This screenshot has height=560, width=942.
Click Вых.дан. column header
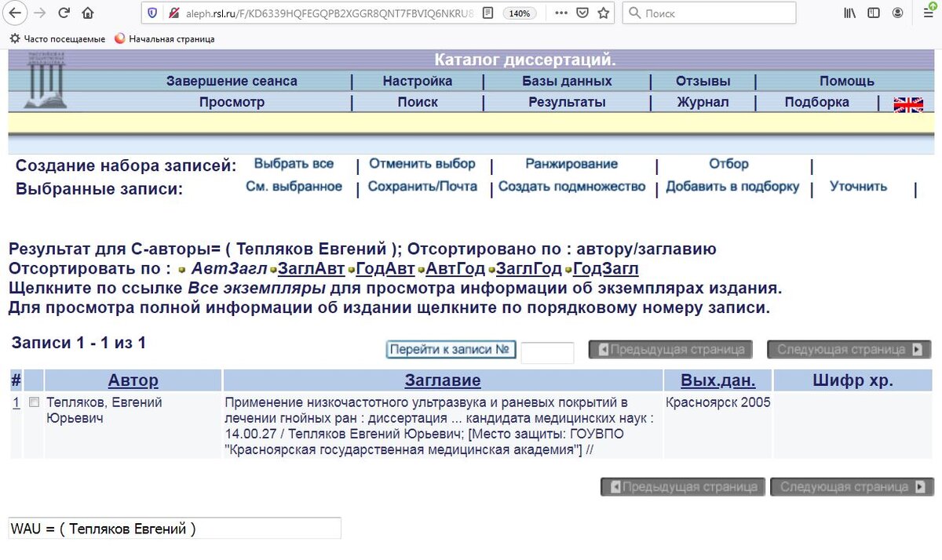718,380
